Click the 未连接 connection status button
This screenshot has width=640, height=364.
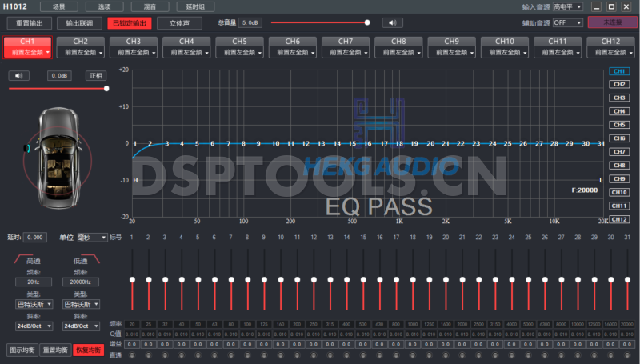[612, 22]
